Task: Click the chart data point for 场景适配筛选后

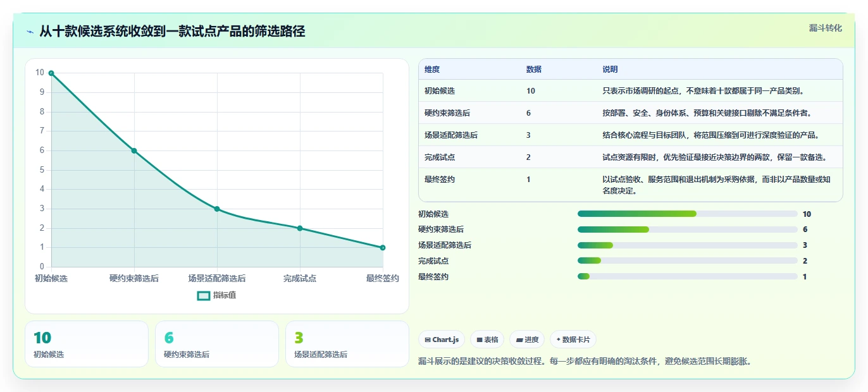Action: click(217, 209)
